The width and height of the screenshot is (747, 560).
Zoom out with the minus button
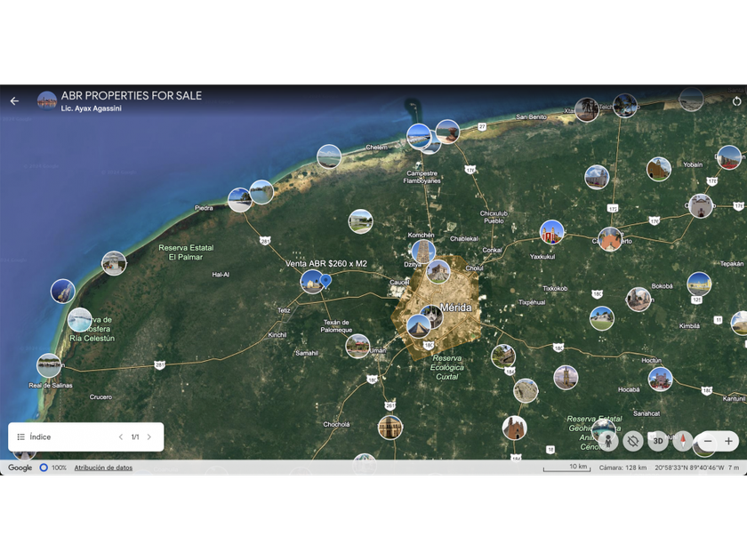click(708, 441)
